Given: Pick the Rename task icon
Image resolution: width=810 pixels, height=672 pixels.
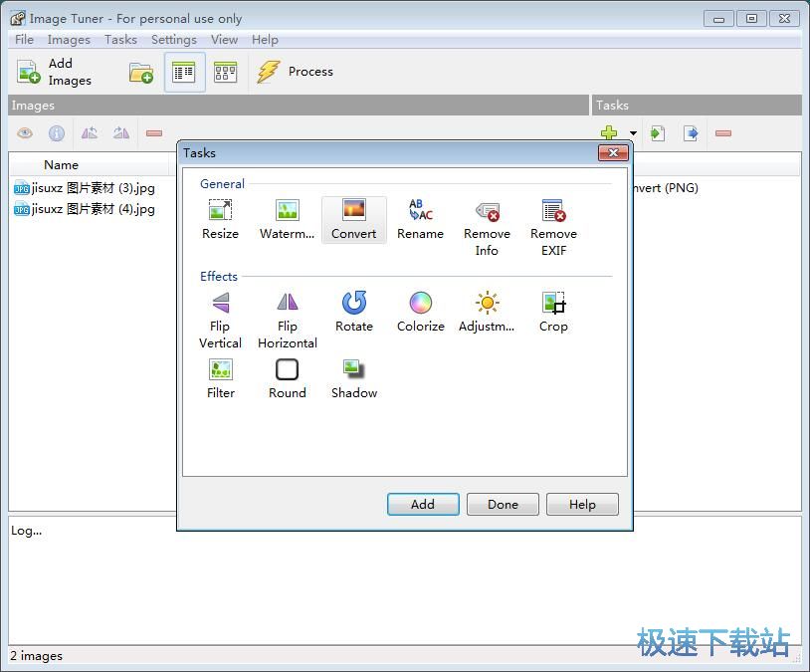Looking at the screenshot, I should click(421, 220).
